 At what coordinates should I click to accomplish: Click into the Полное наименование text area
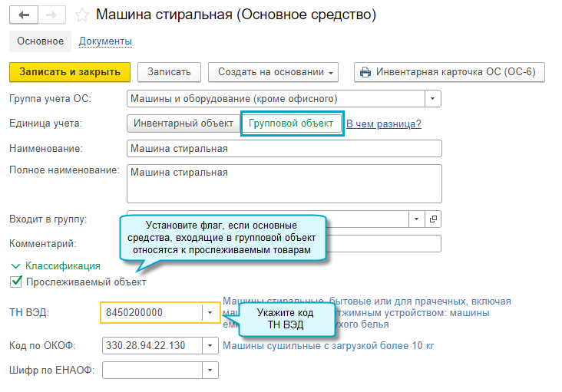284,183
